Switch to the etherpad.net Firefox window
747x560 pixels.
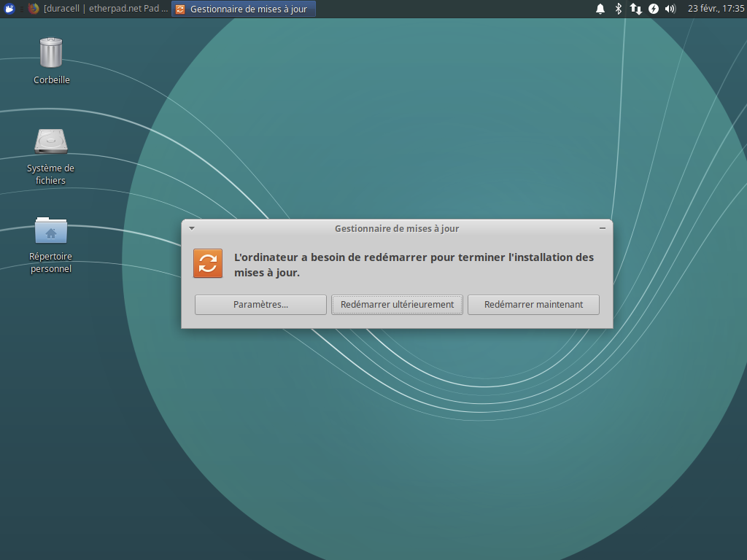[x=98, y=9]
